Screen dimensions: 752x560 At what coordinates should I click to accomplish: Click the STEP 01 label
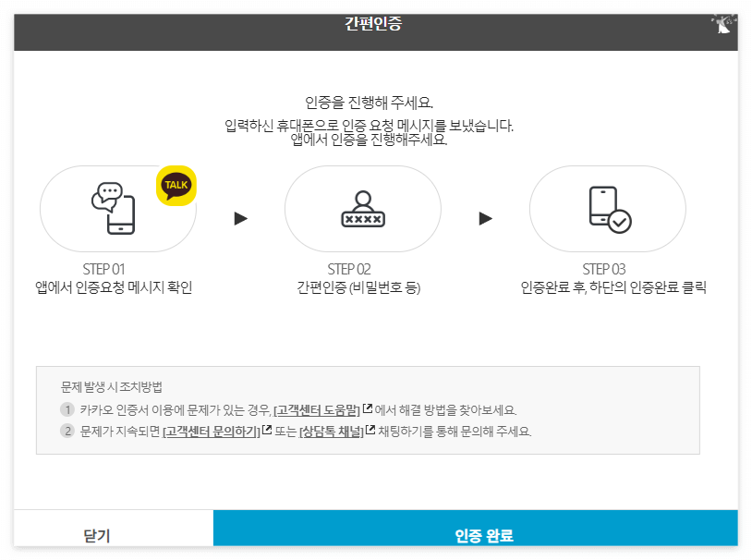point(103,269)
